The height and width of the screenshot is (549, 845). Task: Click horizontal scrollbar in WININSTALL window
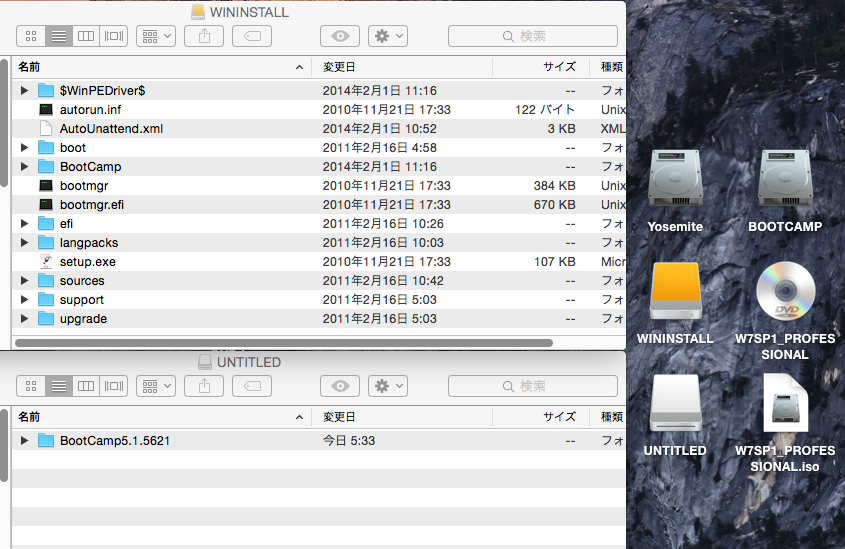284,343
